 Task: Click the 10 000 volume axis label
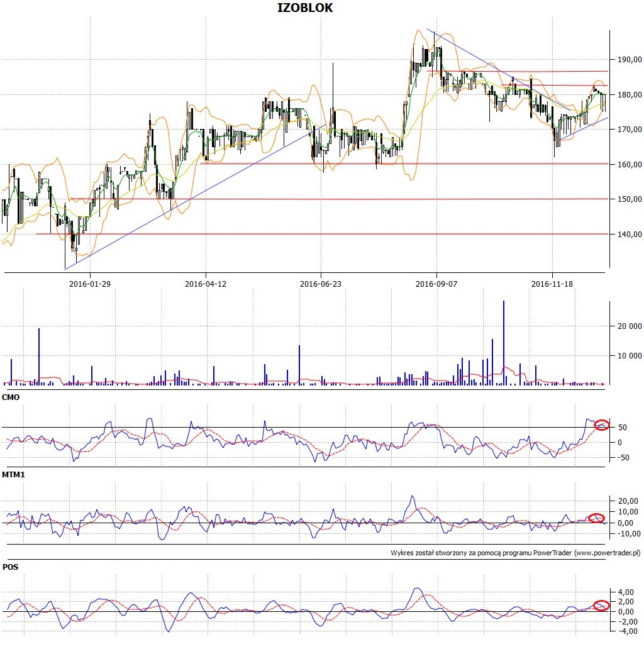click(630, 356)
